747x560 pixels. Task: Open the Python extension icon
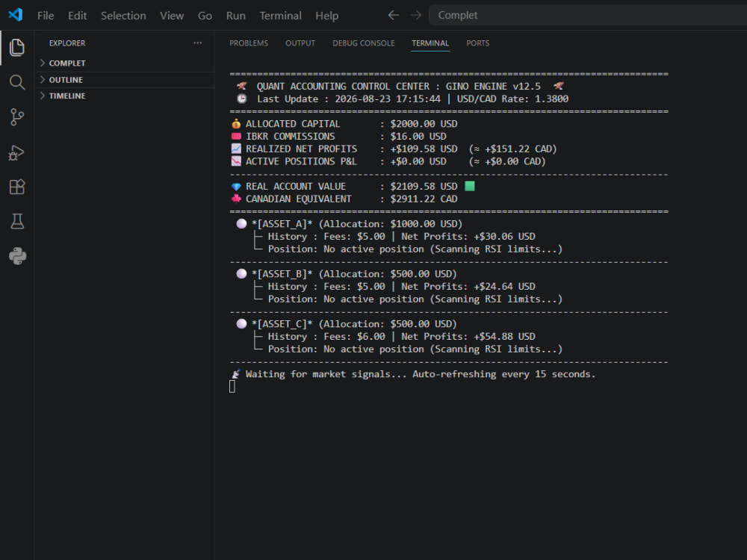[x=17, y=256]
